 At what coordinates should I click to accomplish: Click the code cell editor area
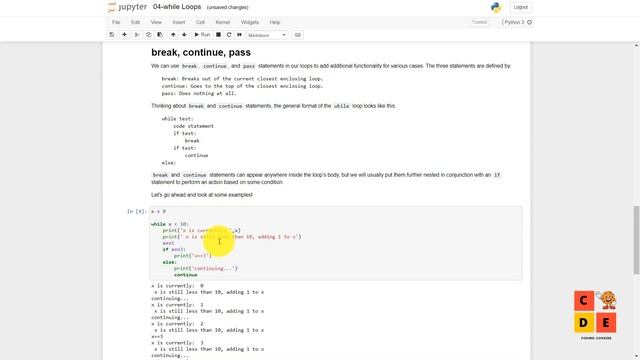pos(336,243)
